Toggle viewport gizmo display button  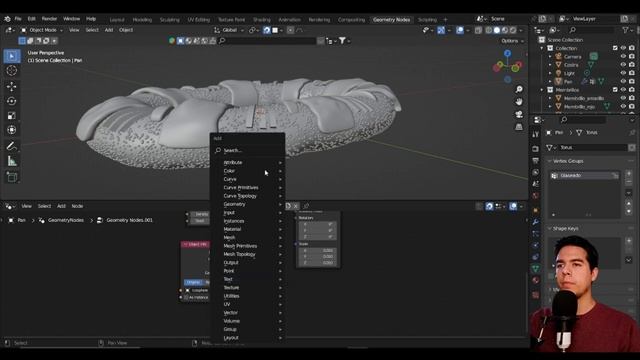(x=441, y=30)
